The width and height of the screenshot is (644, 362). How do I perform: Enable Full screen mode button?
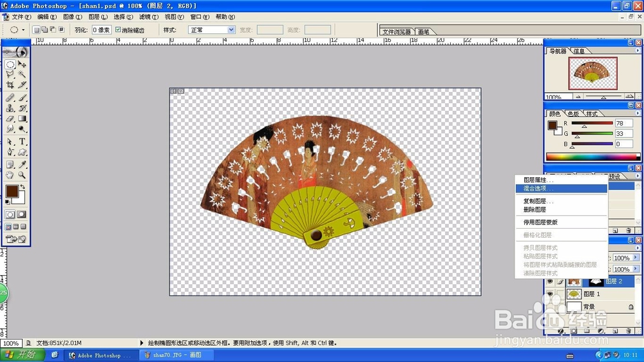[x=23, y=226]
